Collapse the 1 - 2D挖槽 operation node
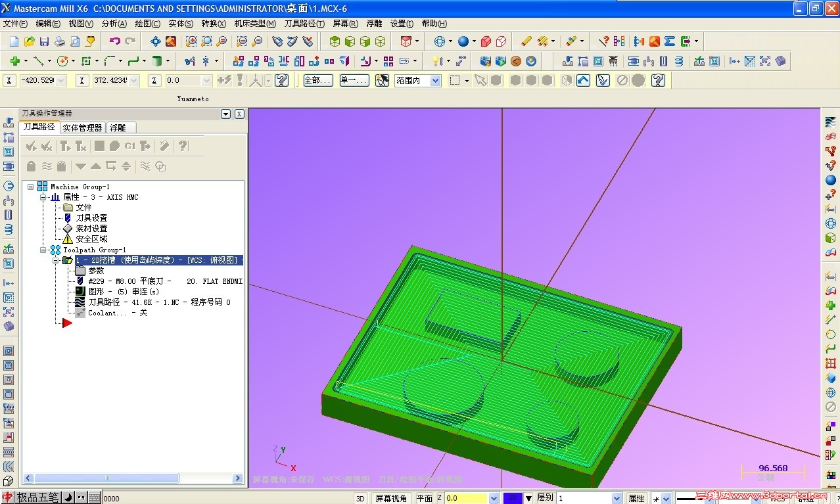Screen dimensions: 840x504 [x=55, y=260]
